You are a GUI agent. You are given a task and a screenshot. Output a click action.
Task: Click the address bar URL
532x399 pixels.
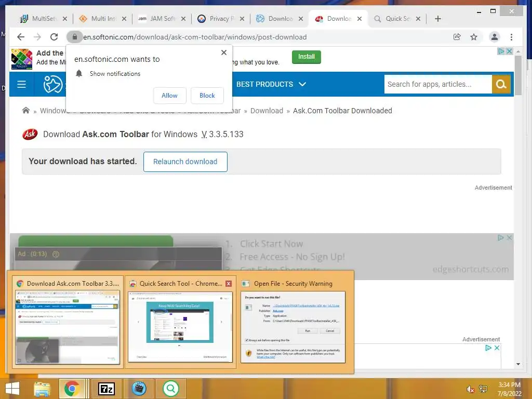click(195, 37)
